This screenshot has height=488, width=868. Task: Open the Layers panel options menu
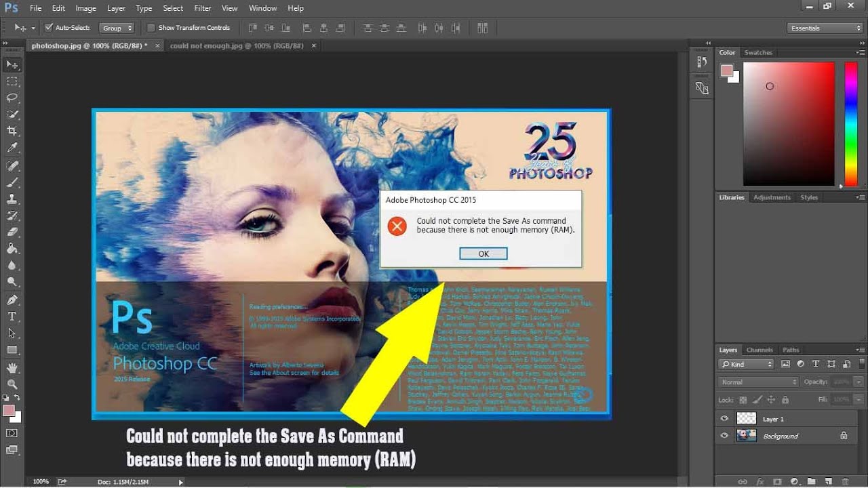pos(859,350)
